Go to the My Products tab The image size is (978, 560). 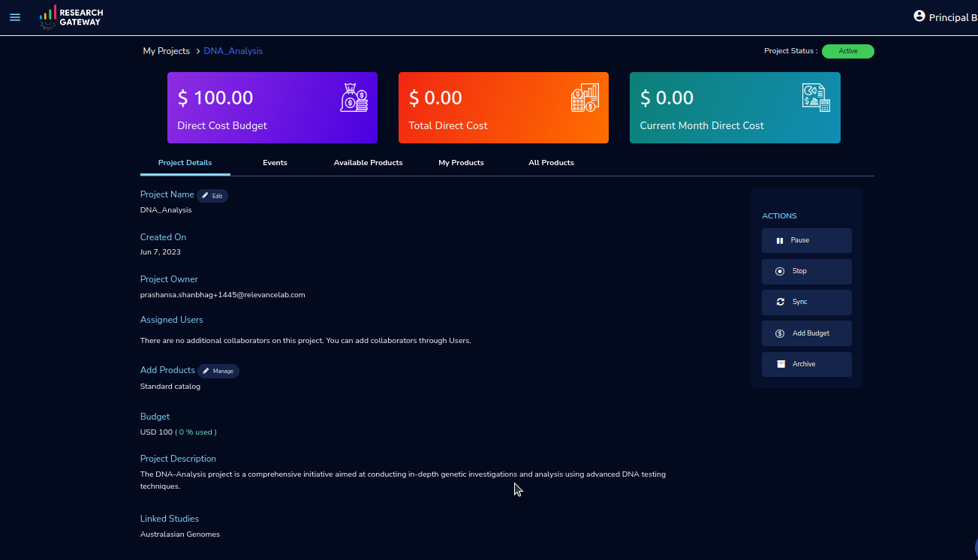pyautogui.click(x=461, y=162)
